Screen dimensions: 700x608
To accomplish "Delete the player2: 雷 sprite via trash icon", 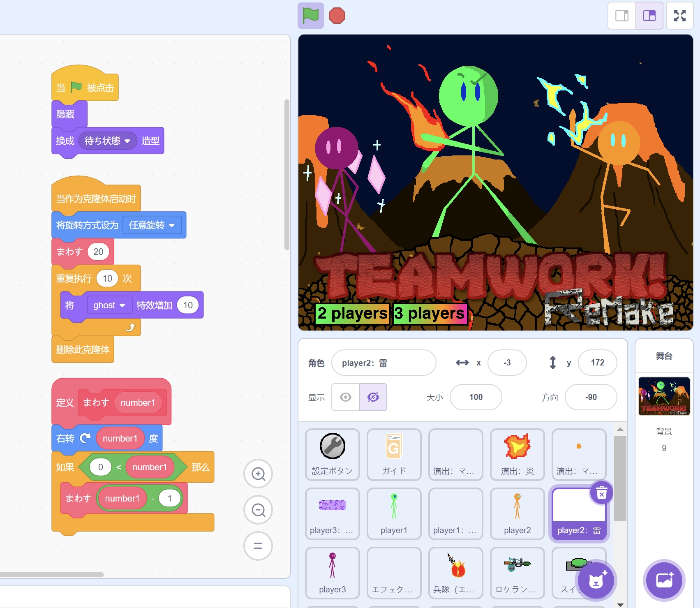I will click(601, 492).
